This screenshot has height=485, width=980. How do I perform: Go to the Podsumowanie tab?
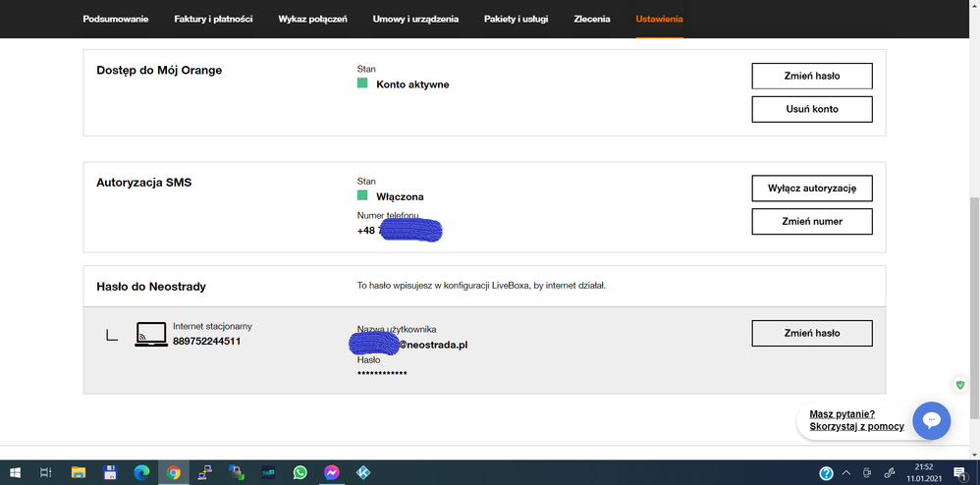pos(116,20)
